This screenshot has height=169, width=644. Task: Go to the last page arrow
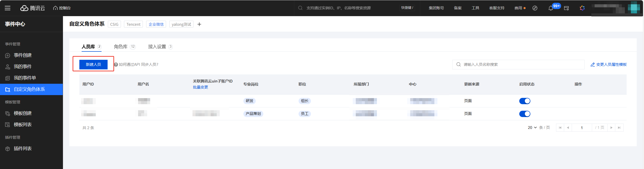619,128
